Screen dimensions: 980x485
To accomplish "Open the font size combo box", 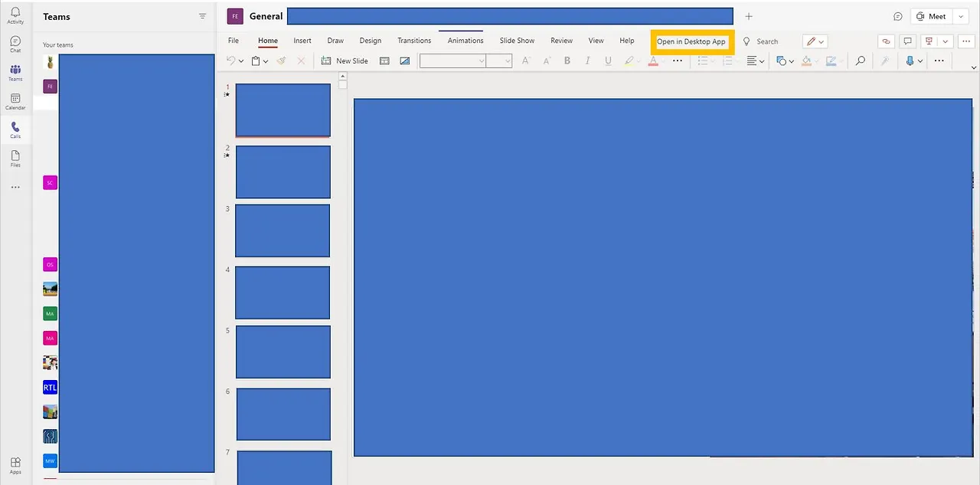I will tap(499, 61).
